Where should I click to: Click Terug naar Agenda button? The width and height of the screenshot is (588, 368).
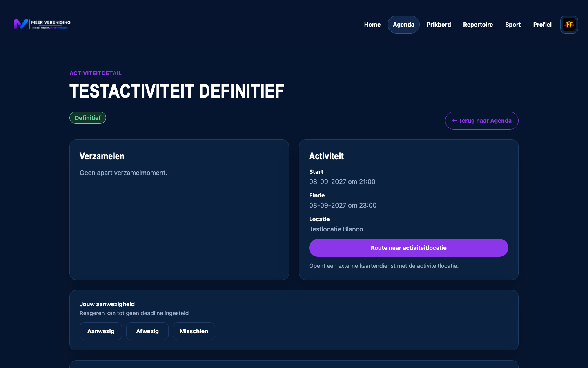(x=482, y=121)
